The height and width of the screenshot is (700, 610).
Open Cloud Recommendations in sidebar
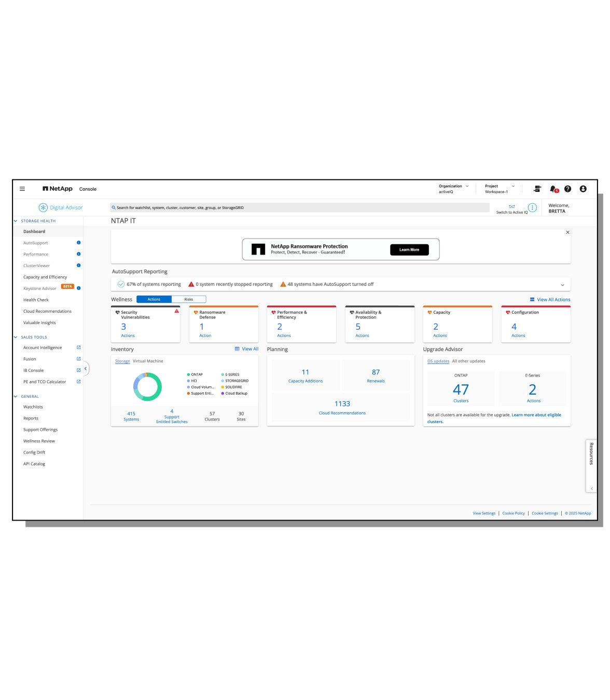pyautogui.click(x=47, y=311)
